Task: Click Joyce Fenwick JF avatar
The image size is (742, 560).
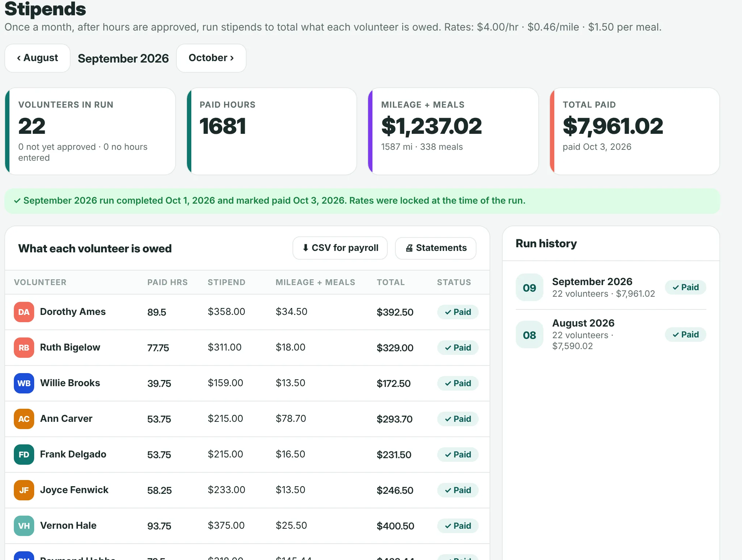Action: tap(24, 490)
